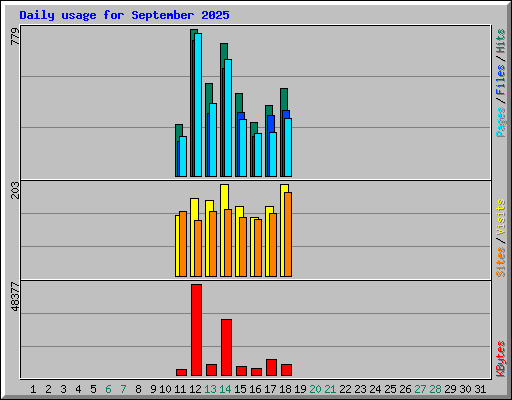
Task: Click the green weekend day 21 label
Action: pos(330,389)
